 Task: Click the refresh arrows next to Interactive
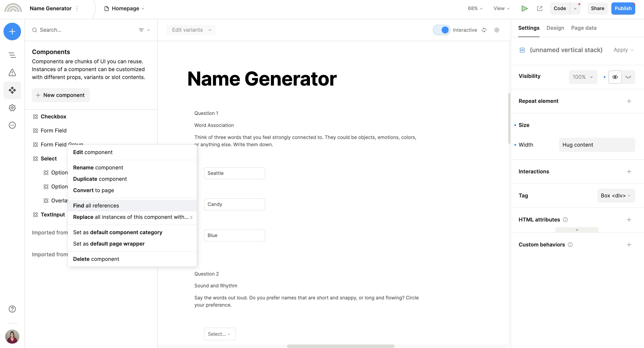[x=484, y=30]
